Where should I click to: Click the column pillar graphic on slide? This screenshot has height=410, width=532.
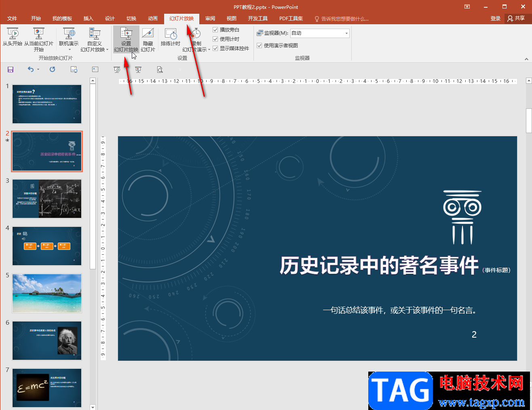[x=462, y=218]
